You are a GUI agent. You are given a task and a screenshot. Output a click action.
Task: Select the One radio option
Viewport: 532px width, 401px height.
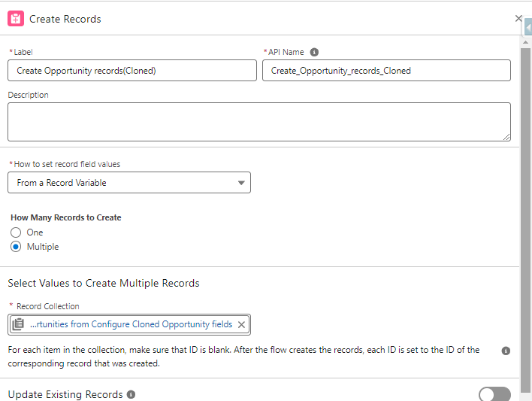click(16, 232)
